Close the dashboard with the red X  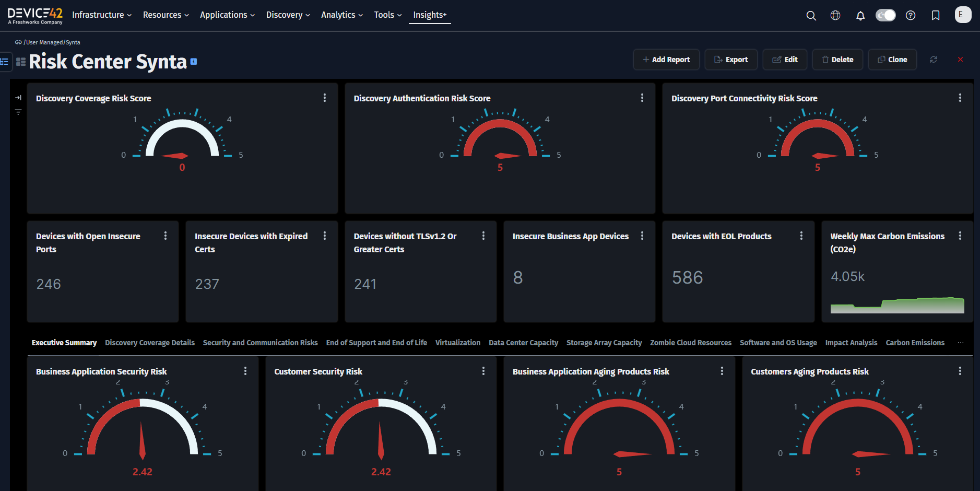[x=960, y=60]
